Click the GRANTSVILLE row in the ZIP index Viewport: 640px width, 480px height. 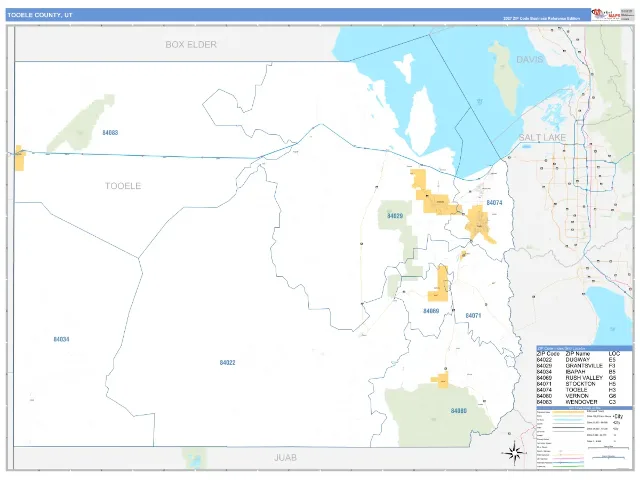click(x=576, y=366)
